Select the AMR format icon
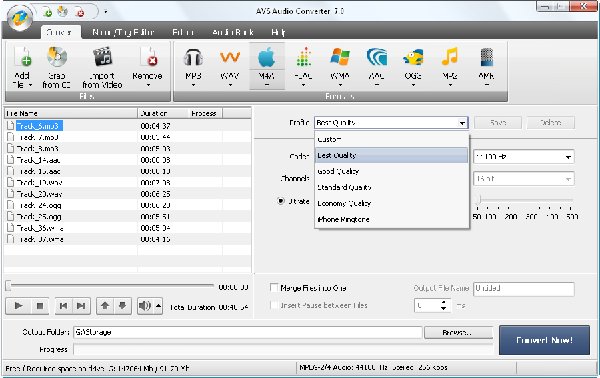The width and height of the screenshot is (600, 378). click(x=487, y=58)
